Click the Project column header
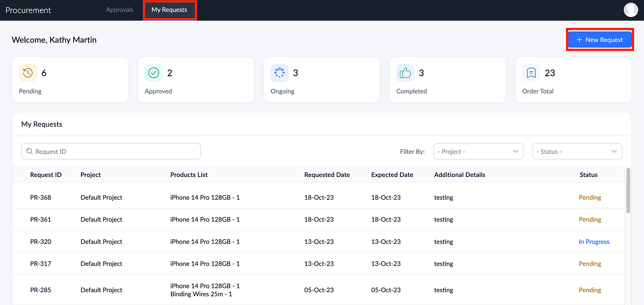The height and width of the screenshot is (305, 644). point(90,175)
